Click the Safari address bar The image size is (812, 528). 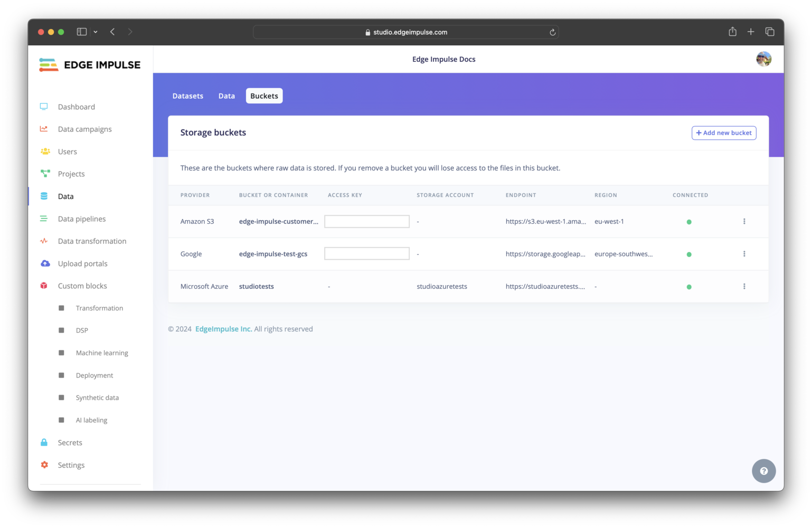point(405,32)
